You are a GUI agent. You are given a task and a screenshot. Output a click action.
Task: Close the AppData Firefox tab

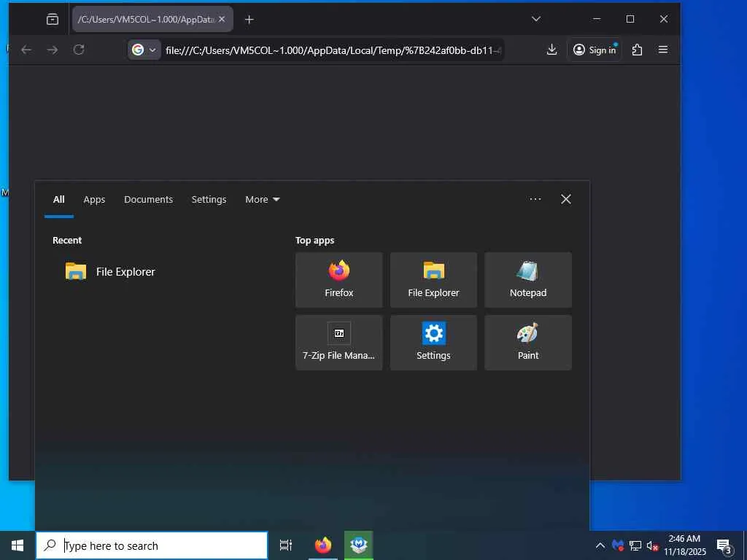[x=222, y=19]
